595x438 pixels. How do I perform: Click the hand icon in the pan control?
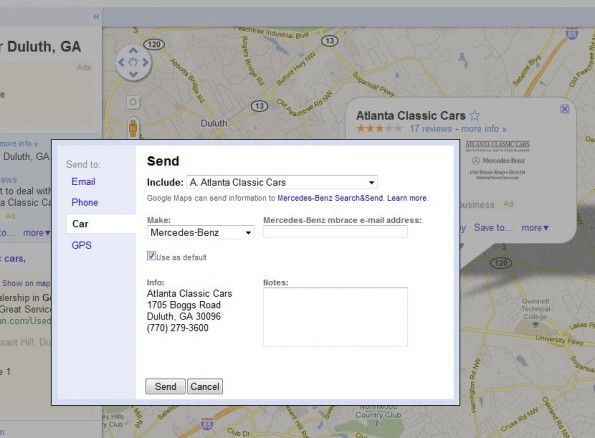click(133, 62)
